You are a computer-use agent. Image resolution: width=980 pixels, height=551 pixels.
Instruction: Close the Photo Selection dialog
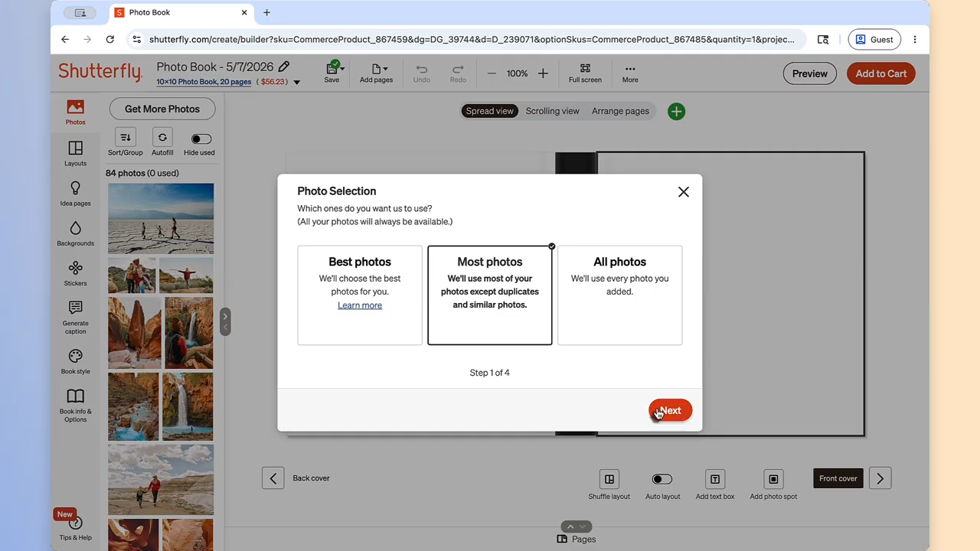click(x=684, y=192)
